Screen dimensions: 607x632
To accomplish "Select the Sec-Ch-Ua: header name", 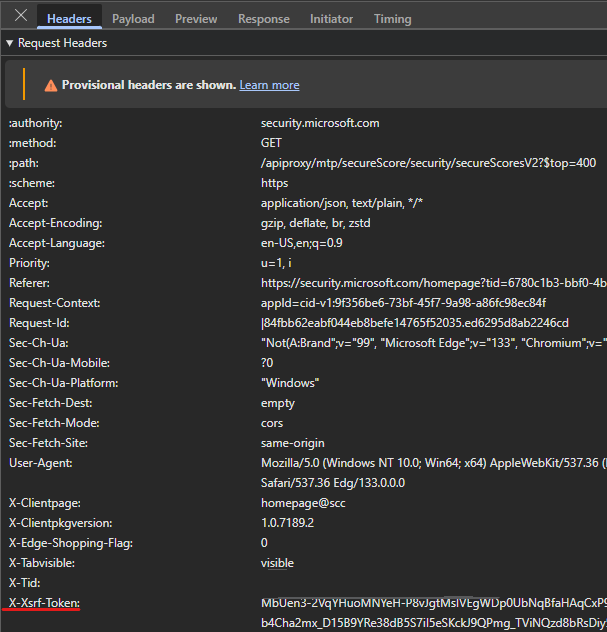I will [39, 343].
